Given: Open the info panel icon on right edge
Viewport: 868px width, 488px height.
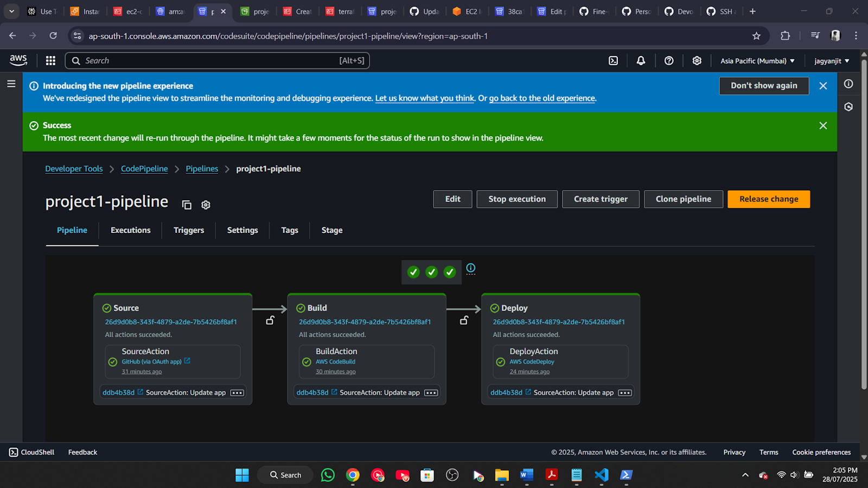Looking at the screenshot, I should pos(848,84).
